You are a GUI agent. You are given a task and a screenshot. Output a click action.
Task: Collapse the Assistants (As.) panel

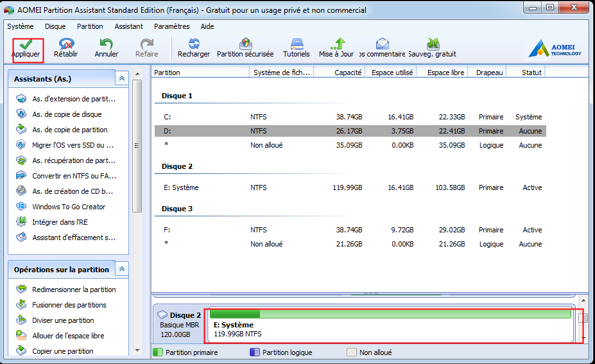pyautogui.click(x=121, y=78)
